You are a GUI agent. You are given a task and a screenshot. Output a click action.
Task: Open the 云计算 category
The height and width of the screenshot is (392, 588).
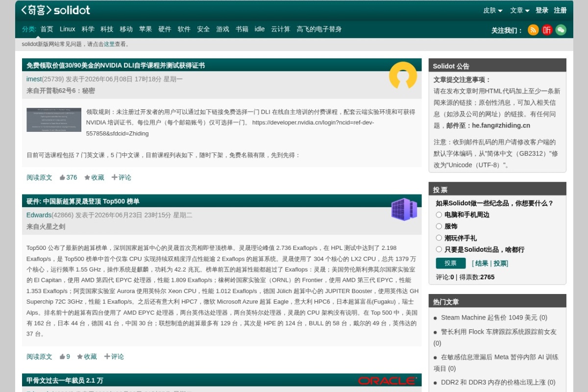tap(281, 29)
